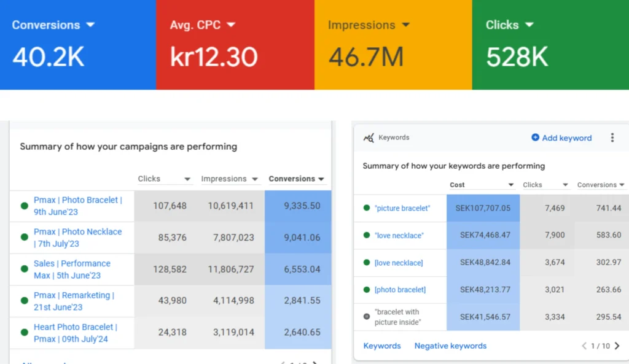The width and height of the screenshot is (629, 364).
Task: Click green status dot for "picture bracelet"
Action: [367, 208]
